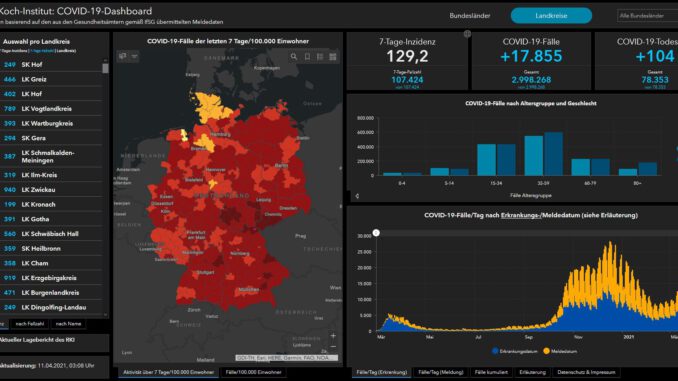Zoom in the map with plus button
Viewport: 678px width, 381px height.
tap(333, 336)
